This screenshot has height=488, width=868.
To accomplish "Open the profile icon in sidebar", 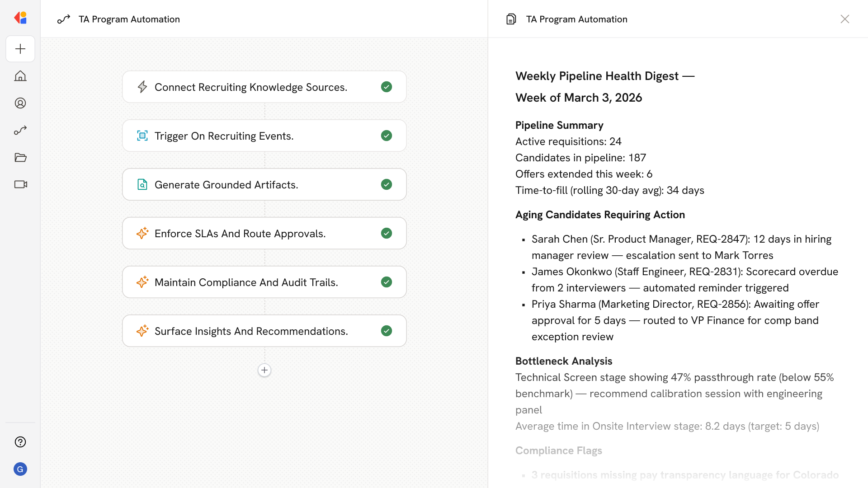I will pyautogui.click(x=20, y=103).
